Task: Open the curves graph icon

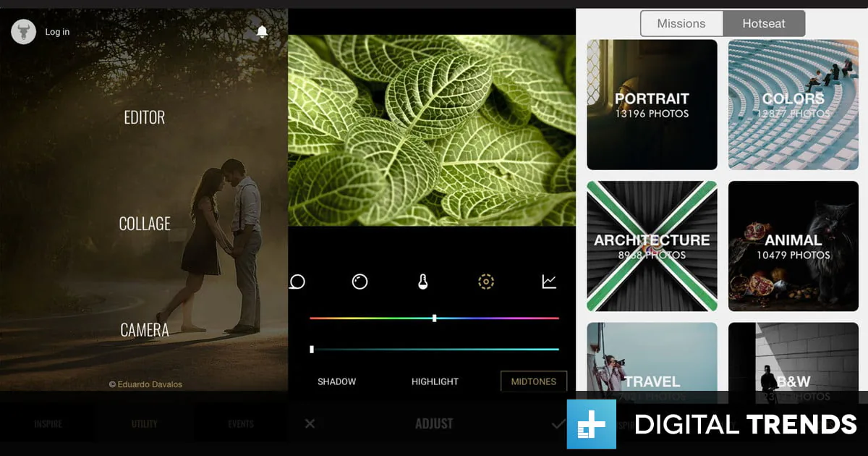Action: tap(549, 282)
